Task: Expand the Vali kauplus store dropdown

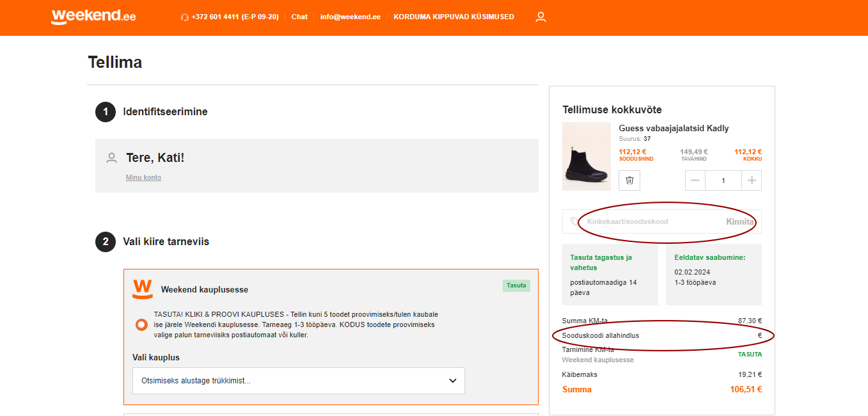Action: pyautogui.click(x=298, y=381)
